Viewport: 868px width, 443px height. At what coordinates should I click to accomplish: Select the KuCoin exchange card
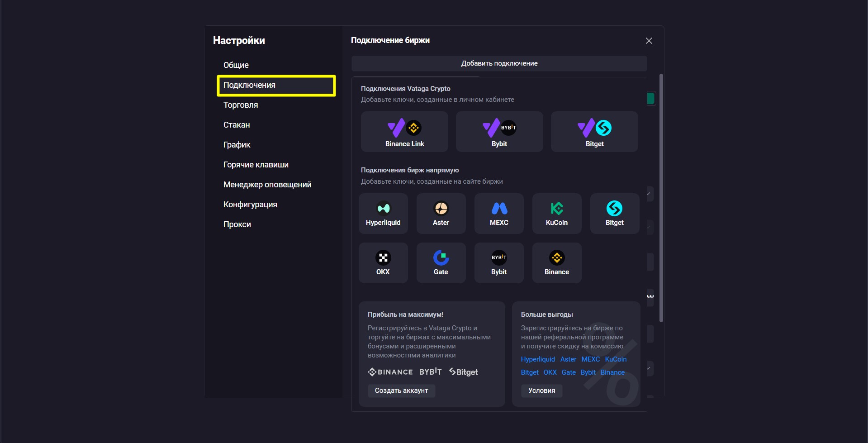557,214
